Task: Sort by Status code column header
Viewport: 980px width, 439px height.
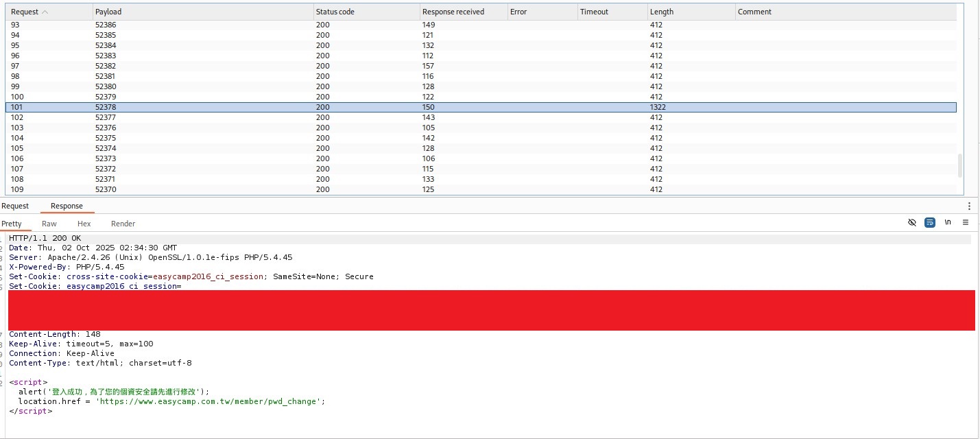Action: point(366,12)
